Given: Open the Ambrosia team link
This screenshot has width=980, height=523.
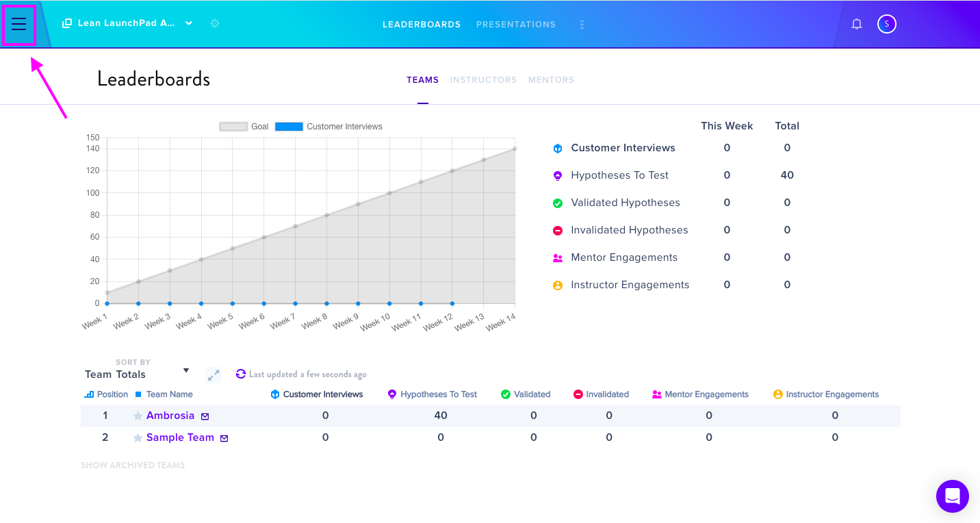Looking at the screenshot, I should [170, 416].
